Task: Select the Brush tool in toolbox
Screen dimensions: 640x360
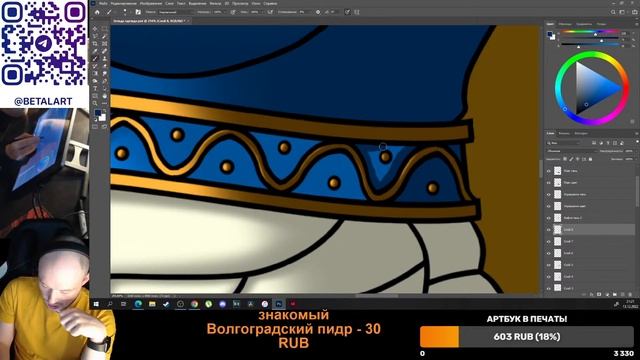Action: click(95, 59)
